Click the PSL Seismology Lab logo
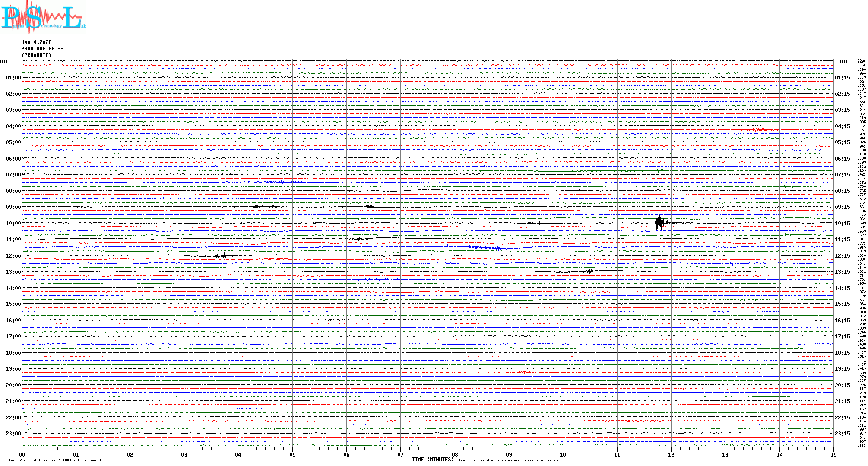Screen dimensions: 868x466 [x=43, y=17]
